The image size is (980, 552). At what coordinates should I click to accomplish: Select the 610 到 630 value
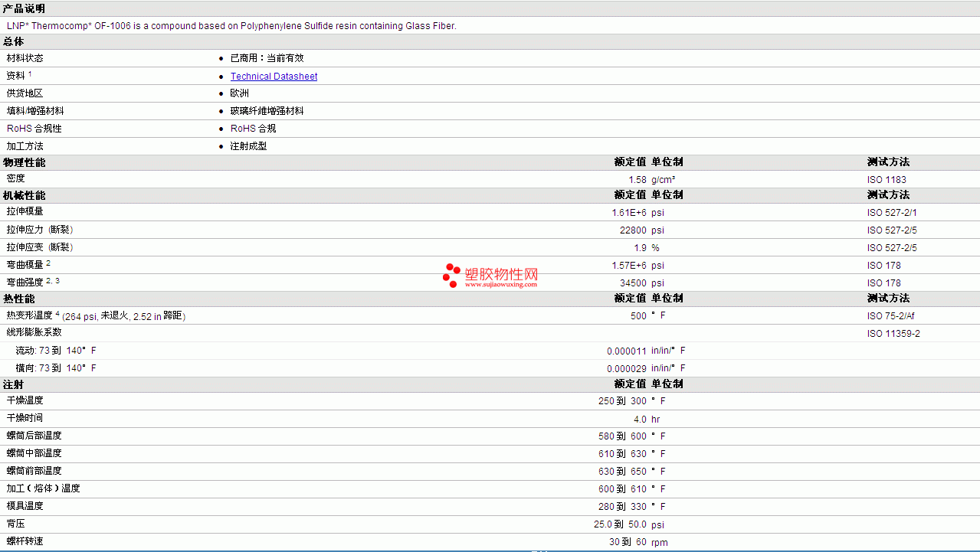point(623,454)
